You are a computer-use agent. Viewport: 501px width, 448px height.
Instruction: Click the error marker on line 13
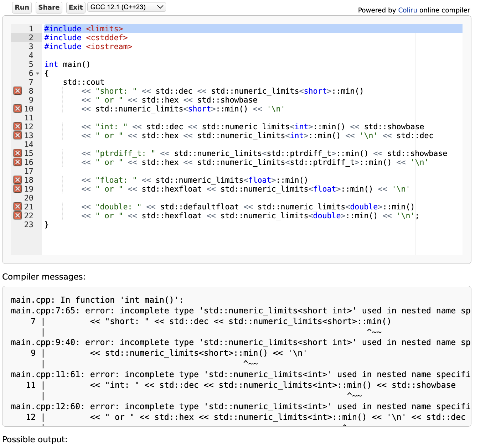(17, 135)
